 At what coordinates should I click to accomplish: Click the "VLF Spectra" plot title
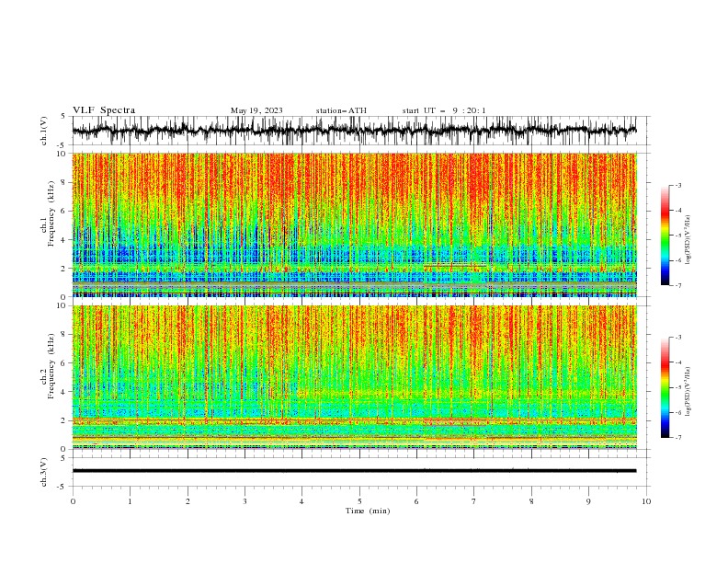(x=104, y=110)
